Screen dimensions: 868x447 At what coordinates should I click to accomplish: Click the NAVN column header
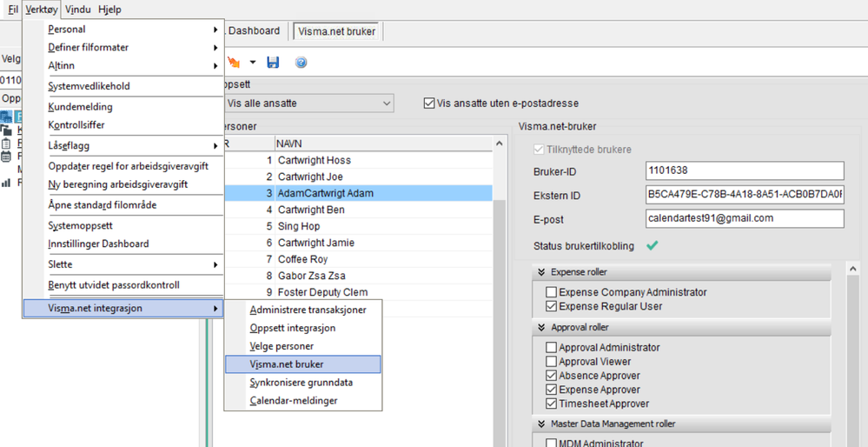point(383,143)
